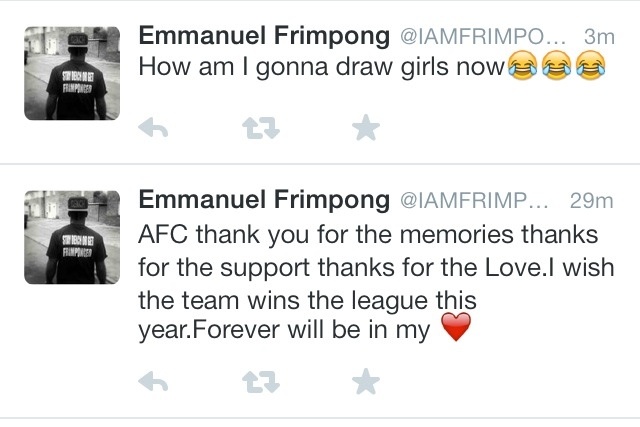Star the 'AFC thank you' tweet as favorite
This screenshot has height=427, width=640.
[x=366, y=381]
